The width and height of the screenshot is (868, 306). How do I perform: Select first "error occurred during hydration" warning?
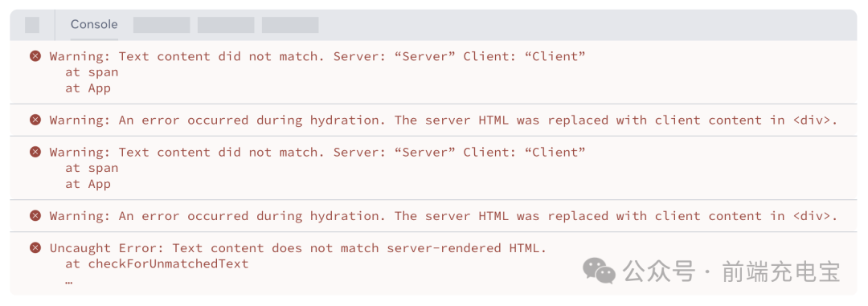(x=444, y=120)
